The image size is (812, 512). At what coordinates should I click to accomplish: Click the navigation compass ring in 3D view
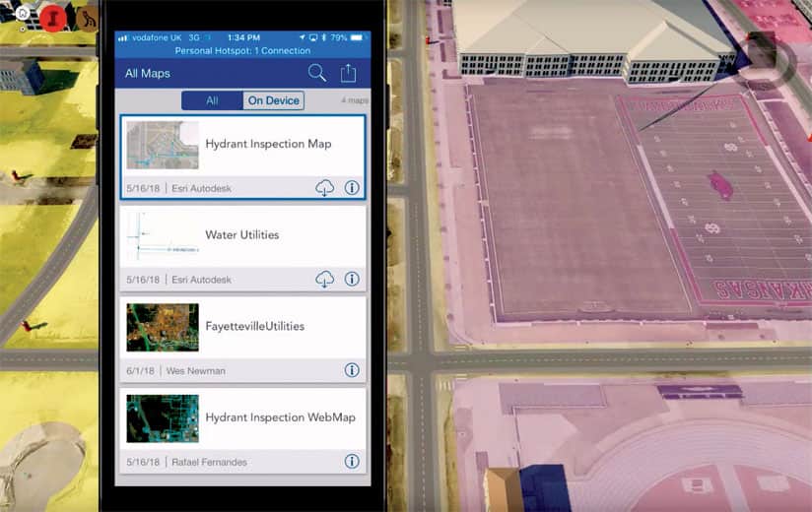(x=765, y=60)
